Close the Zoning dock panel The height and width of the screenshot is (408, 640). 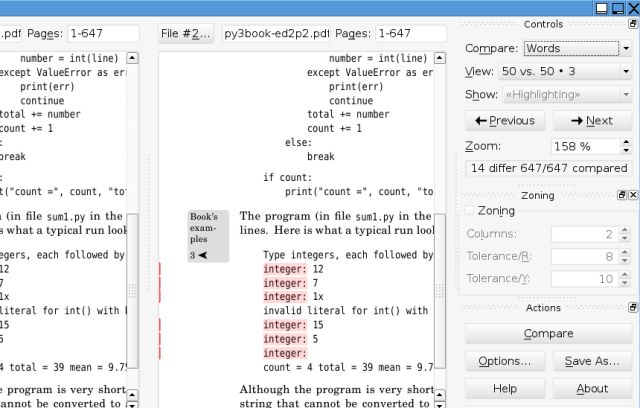coord(633,195)
